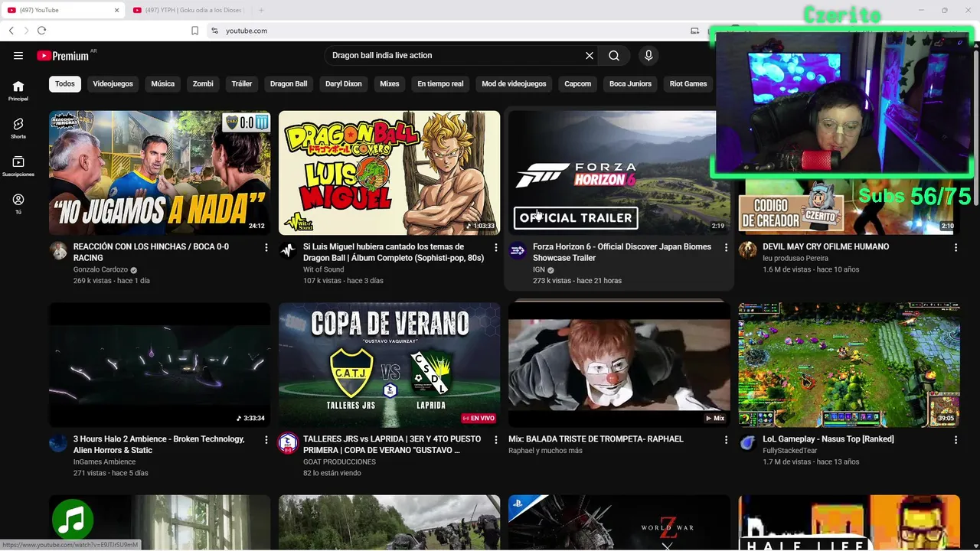The image size is (980, 551).
Task: Filter by Mixes chip
Action: coord(390,83)
